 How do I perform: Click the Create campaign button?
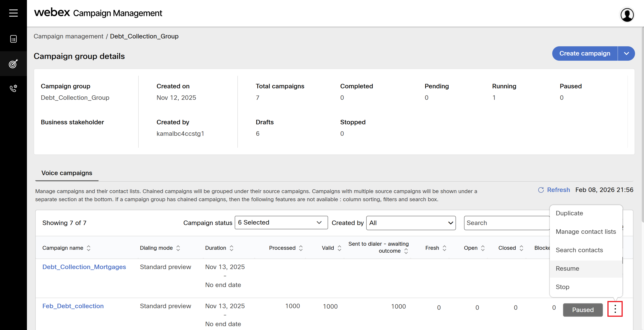click(x=585, y=53)
